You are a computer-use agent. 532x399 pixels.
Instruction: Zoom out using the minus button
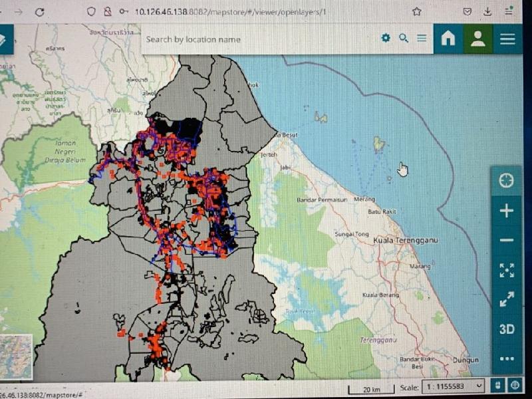(x=505, y=239)
